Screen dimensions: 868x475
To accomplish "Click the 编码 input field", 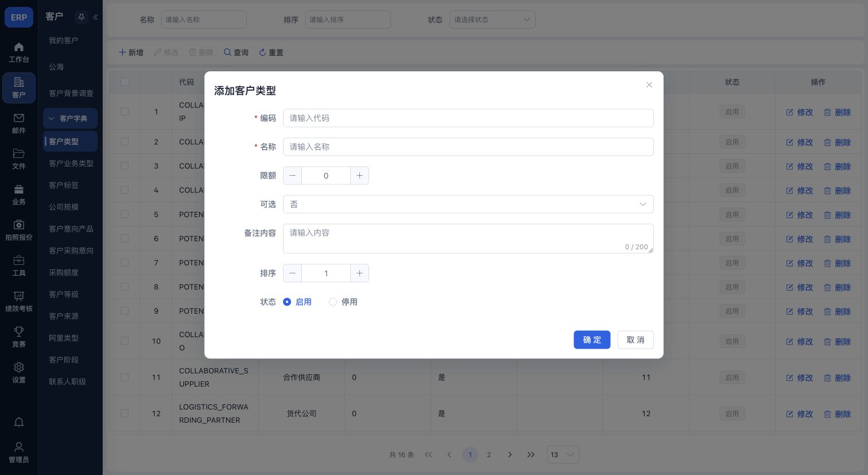I will pyautogui.click(x=468, y=118).
